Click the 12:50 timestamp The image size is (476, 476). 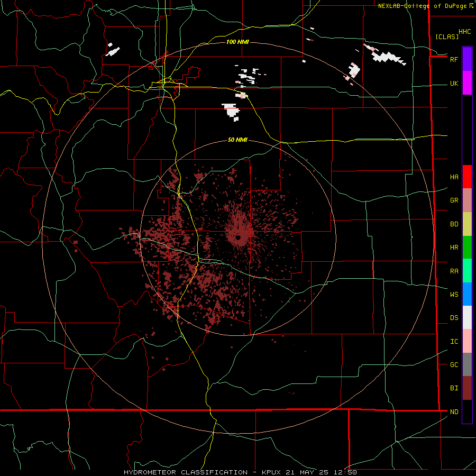pos(345,472)
